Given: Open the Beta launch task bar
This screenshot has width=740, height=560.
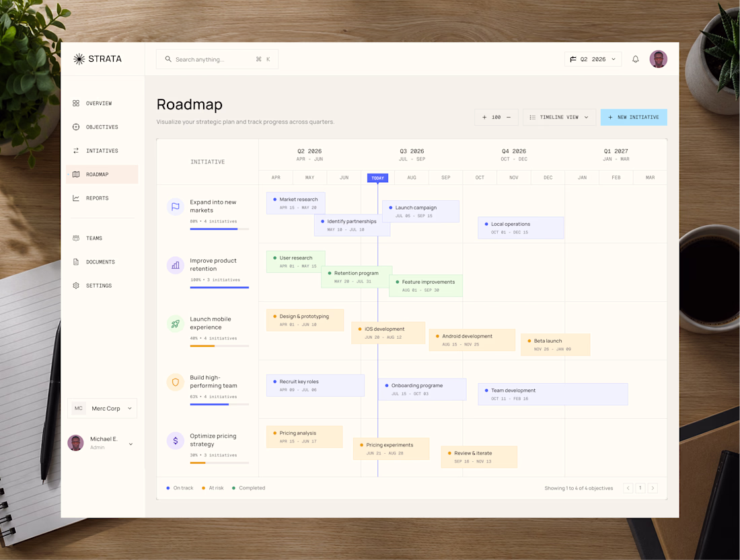Looking at the screenshot, I should coord(556,345).
